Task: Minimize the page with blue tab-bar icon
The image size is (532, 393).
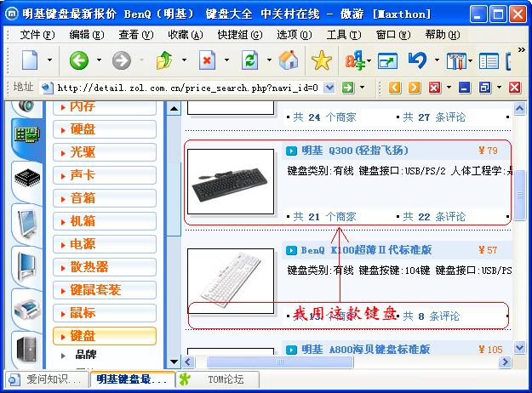Action: click(x=464, y=88)
